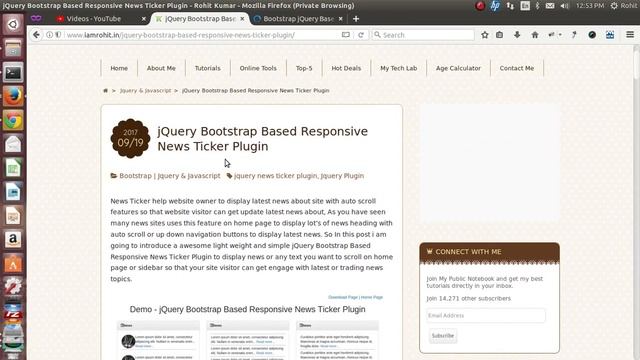Open LibreOffice Calc in the launcher

point(13,168)
